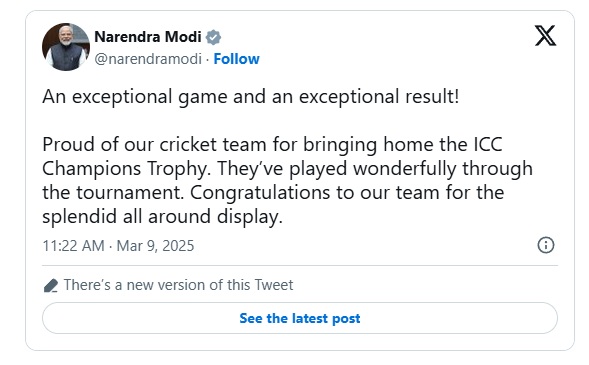This screenshot has height=365, width=589.
Task: Click the 'Proud of our cricket team' line
Action: (272, 145)
